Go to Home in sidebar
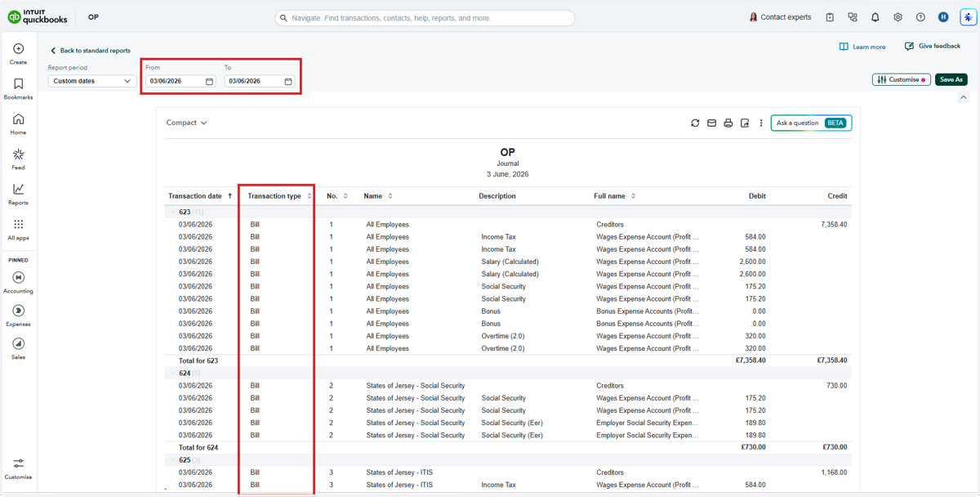This screenshot has width=980, height=497. tap(18, 124)
